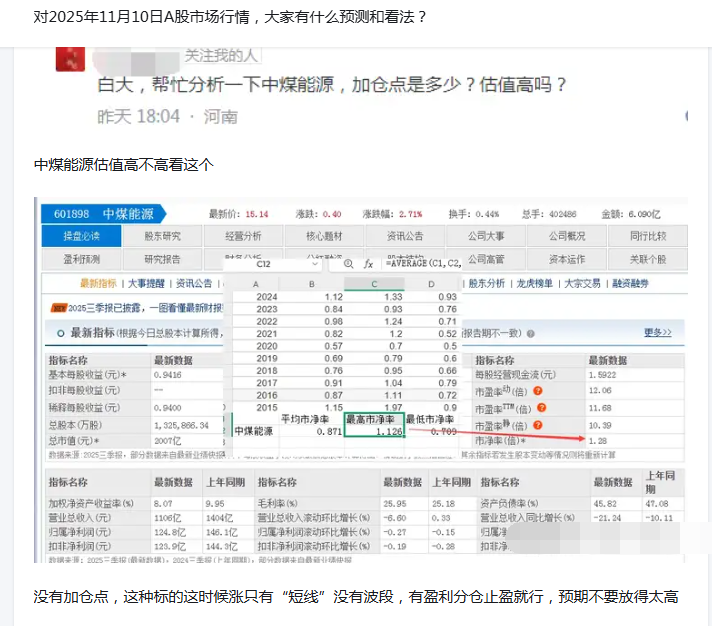Click 资讯公告 in the sub-navigation row

(194, 284)
